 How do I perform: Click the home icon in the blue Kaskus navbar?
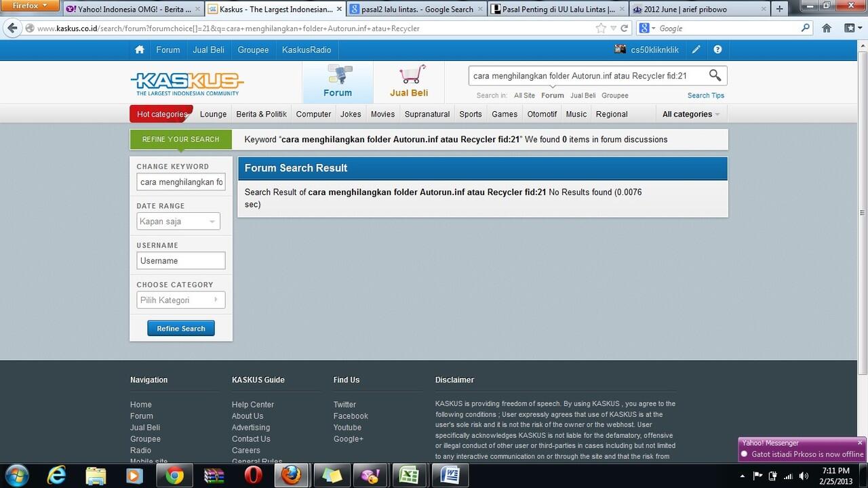coord(139,49)
